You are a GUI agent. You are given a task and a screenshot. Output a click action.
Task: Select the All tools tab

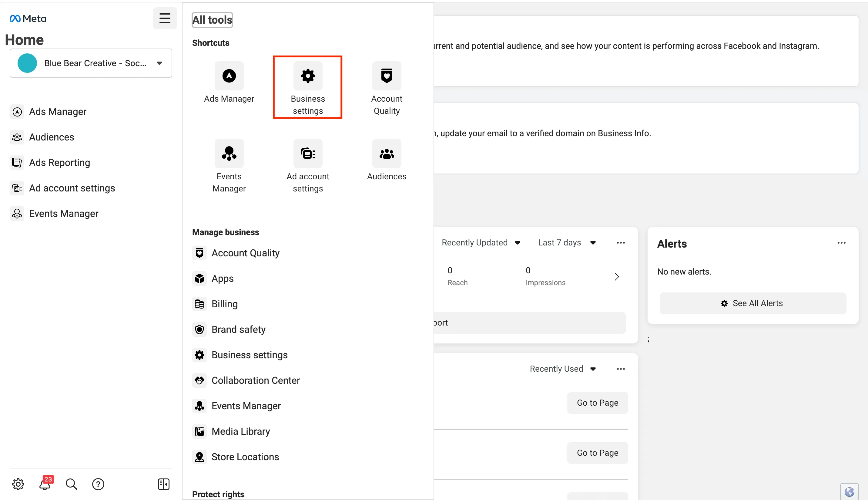tap(212, 20)
